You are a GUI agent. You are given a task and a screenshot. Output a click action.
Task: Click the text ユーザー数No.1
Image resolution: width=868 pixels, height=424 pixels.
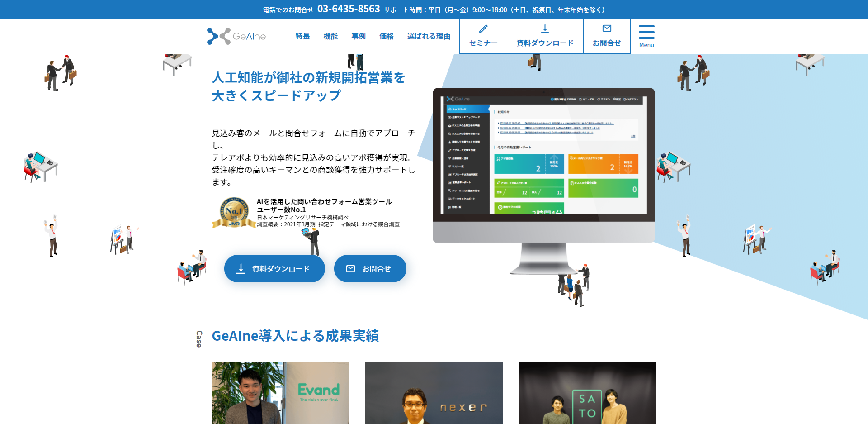click(281, 210)
